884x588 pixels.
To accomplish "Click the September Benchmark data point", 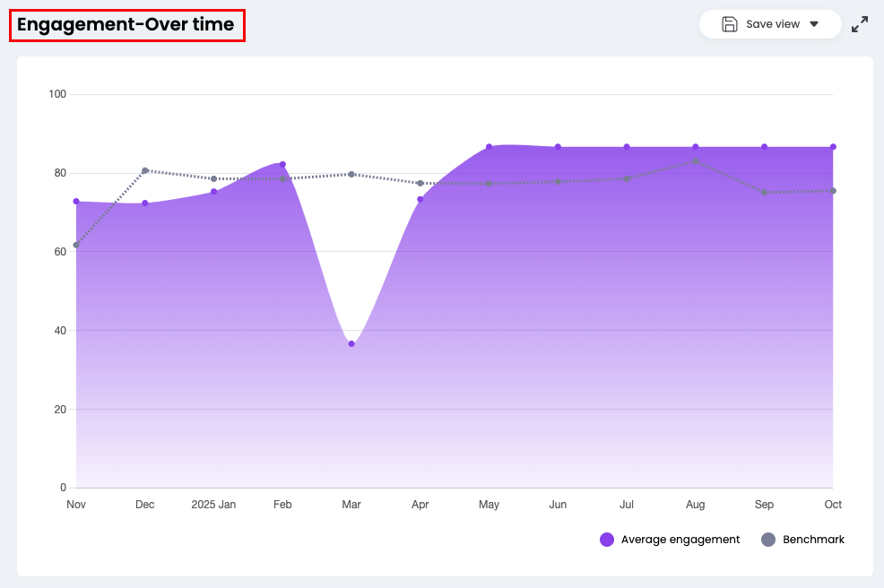I will tap(764, 193).
